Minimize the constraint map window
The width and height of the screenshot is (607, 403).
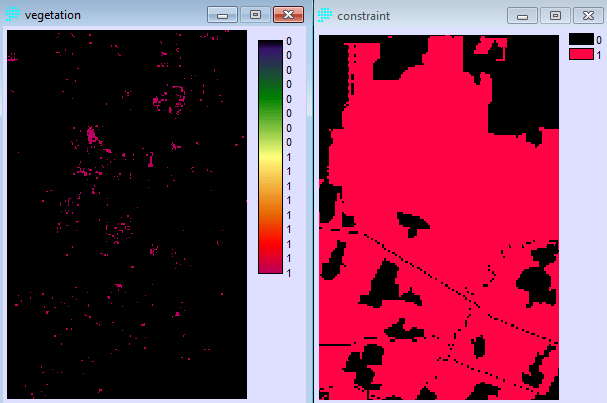coord(522,16)
